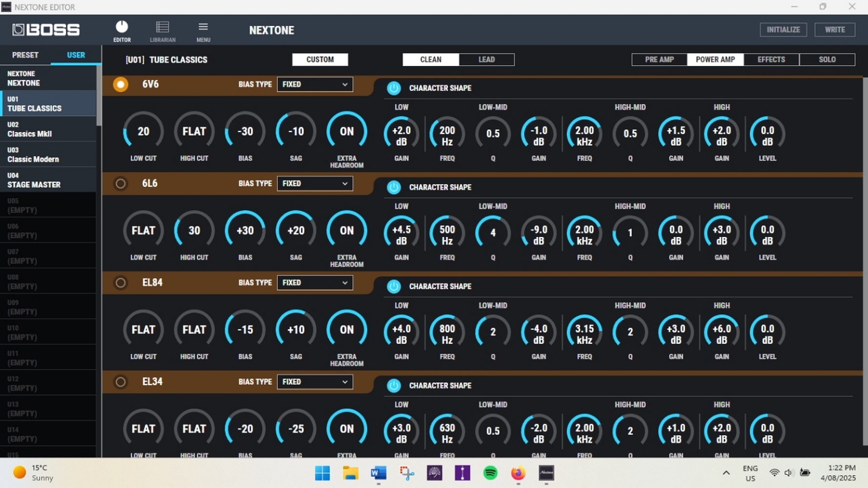
Task: Click ENG US language indicator
Action: pyautogui.click(x=750, y=473)
